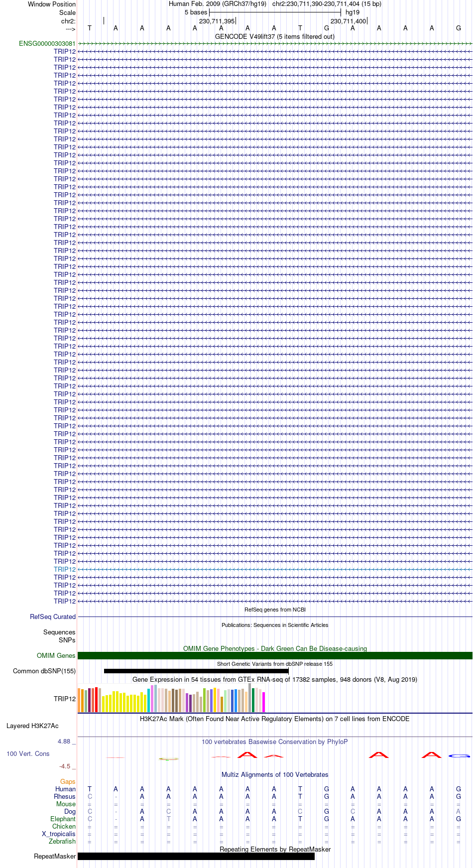Open the Layered H3K27Ac track label
Image resolution: width=473 pixels, height=868 pixels.
click(32, 726)
